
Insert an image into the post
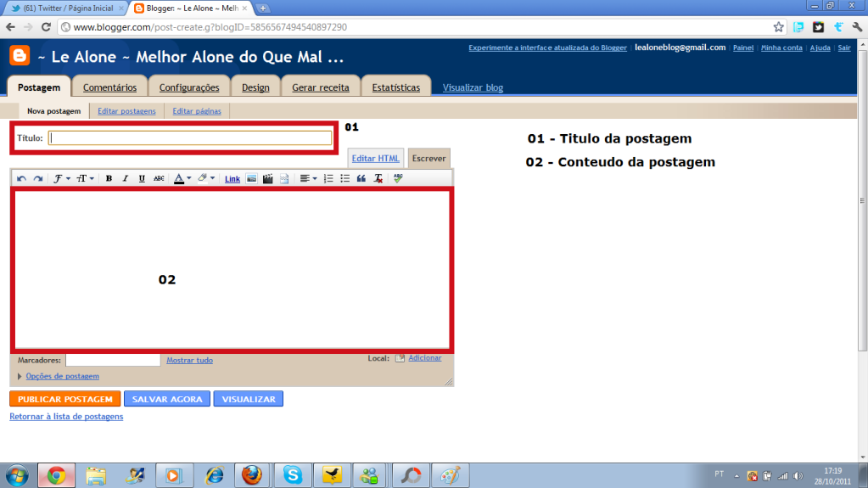252,179
